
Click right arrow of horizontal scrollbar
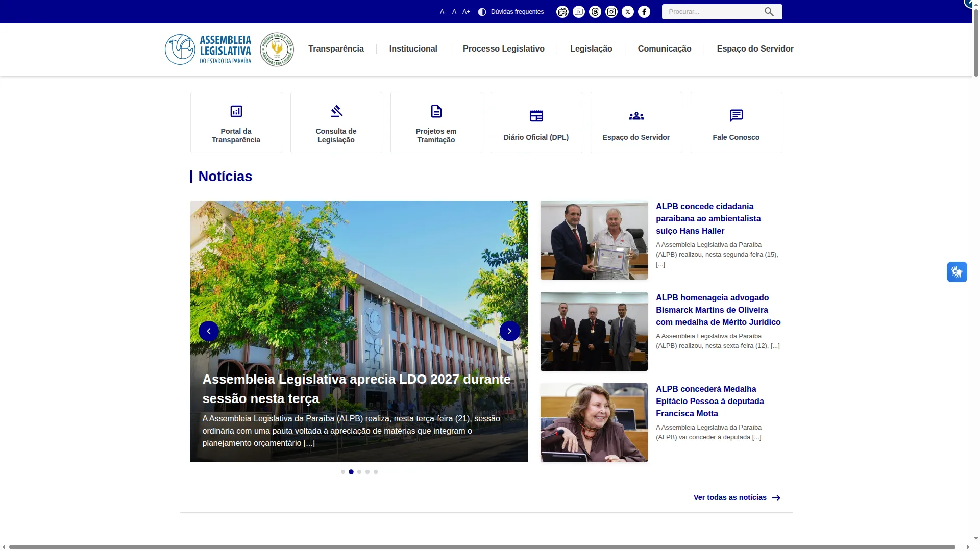968,547
